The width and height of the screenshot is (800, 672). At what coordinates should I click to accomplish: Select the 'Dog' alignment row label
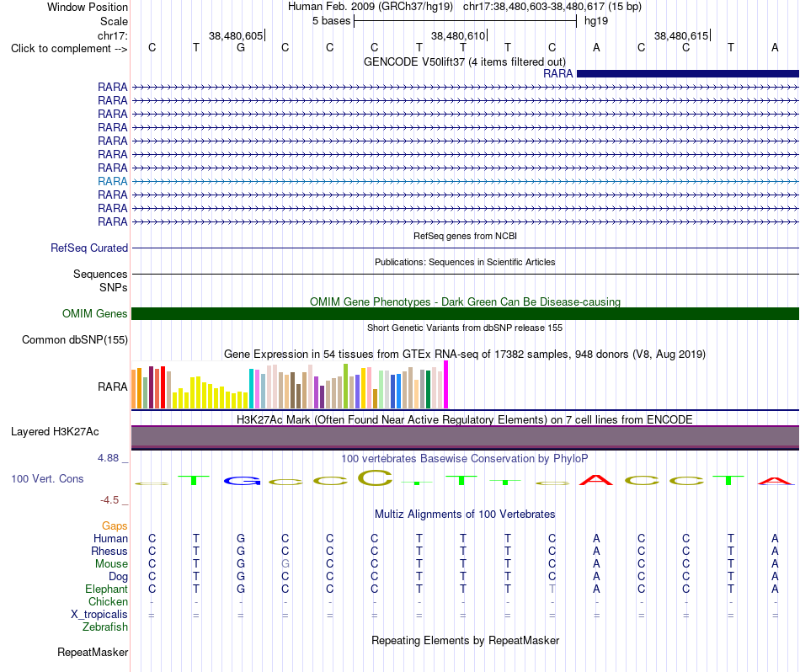click(118, 577)
